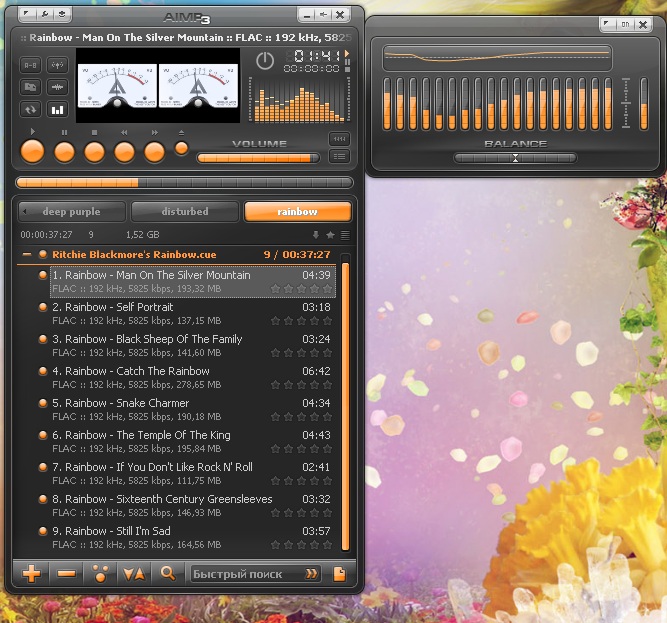Image resolution: width=667 pixels, height=623 pixels.
Task: Select track 3 Black Sheep Of The Family
Action: 193,345
